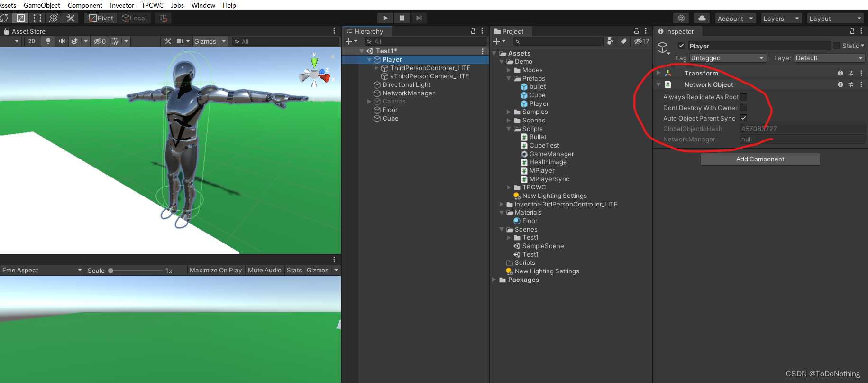Toggle Local handle rotation

pos(135,18)
